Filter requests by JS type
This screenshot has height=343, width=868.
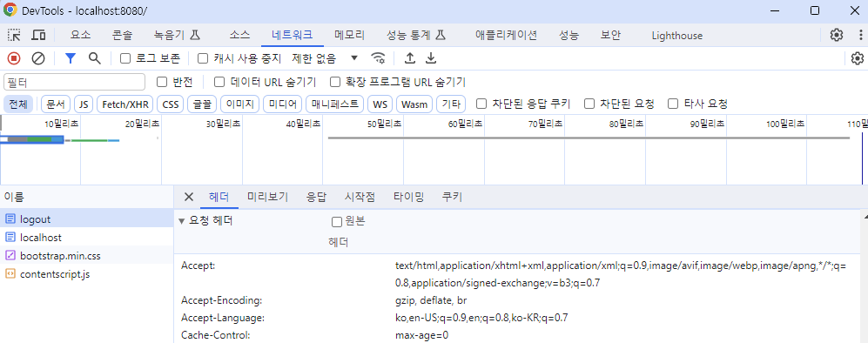(x=84, y=104)
